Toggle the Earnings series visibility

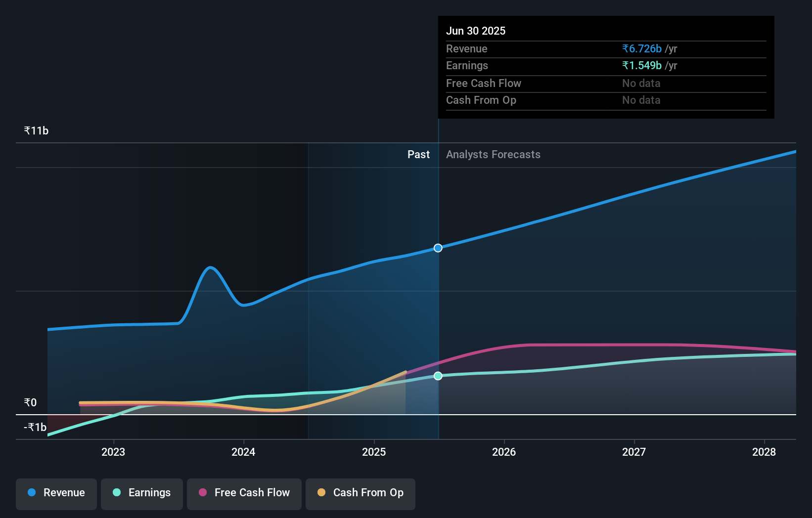point(142,493)
